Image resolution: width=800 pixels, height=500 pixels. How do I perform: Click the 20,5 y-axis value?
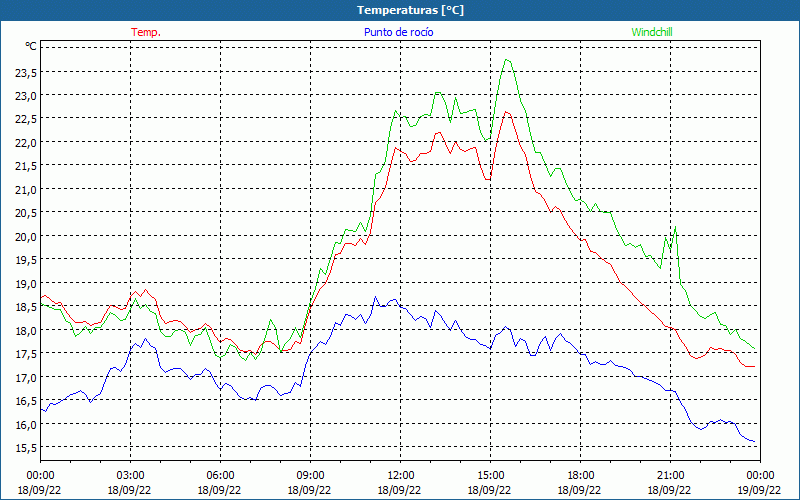click(26, 213)
